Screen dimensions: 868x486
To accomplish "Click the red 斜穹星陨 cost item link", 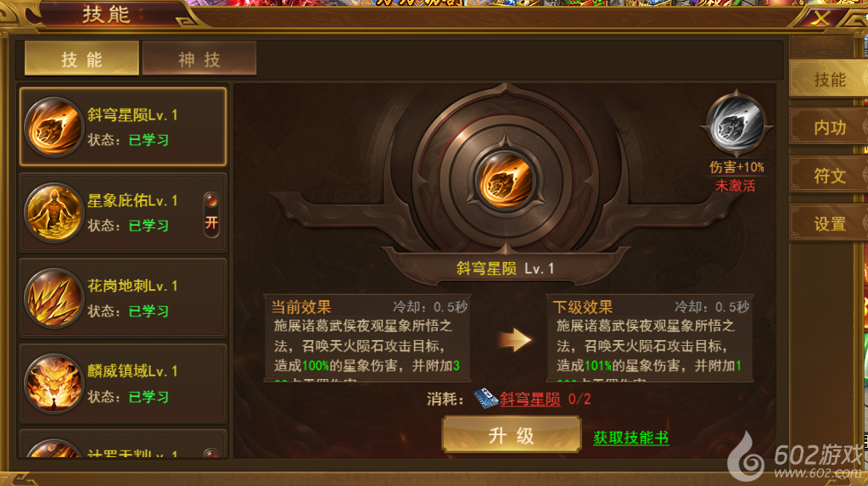I will click(529, 399).
